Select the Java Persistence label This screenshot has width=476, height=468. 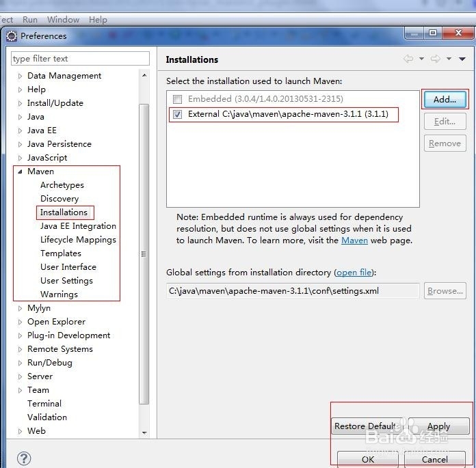pyautogui.click(x=59, y=144)
